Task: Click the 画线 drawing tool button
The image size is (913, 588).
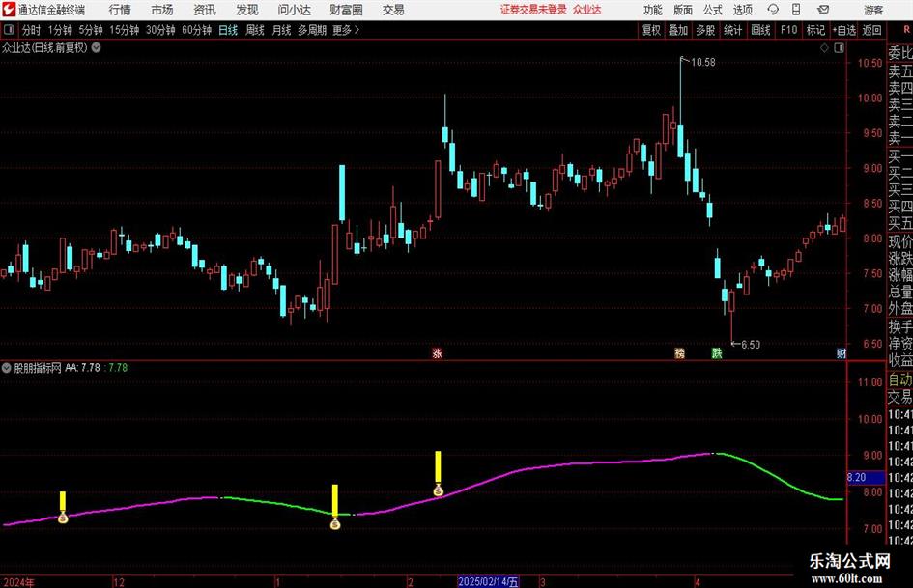Action: 760,30
